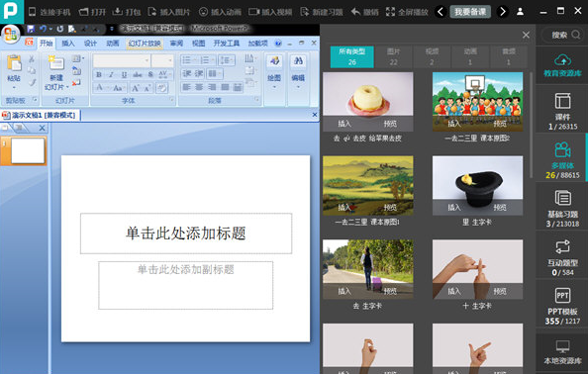588x374 pixels.
Task: Click the cut scissors icon in clipboard group
Action: pos(32,58)
